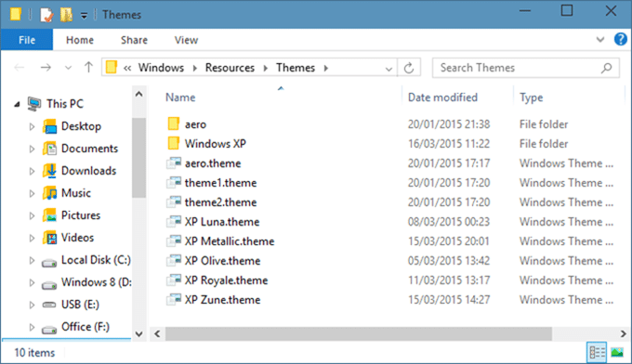Open the recent locations dropdown

point(68,68)
